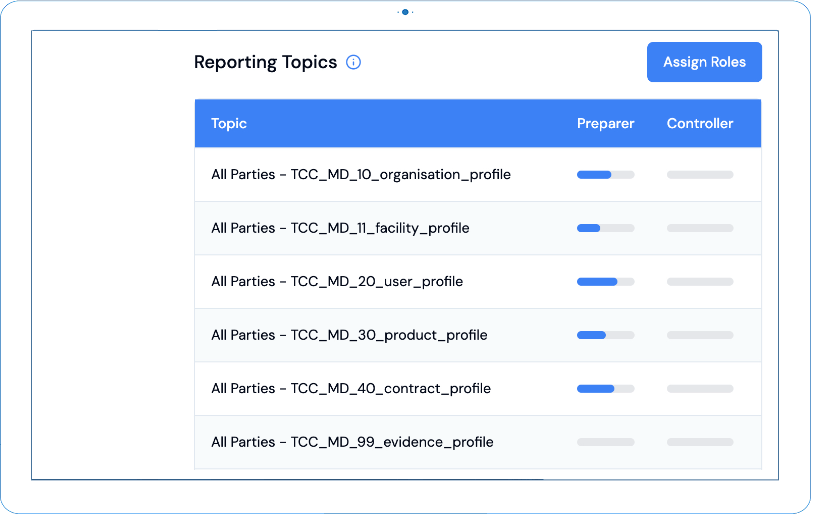Click the Controller bar for evidence_profile

coord(700,442)
